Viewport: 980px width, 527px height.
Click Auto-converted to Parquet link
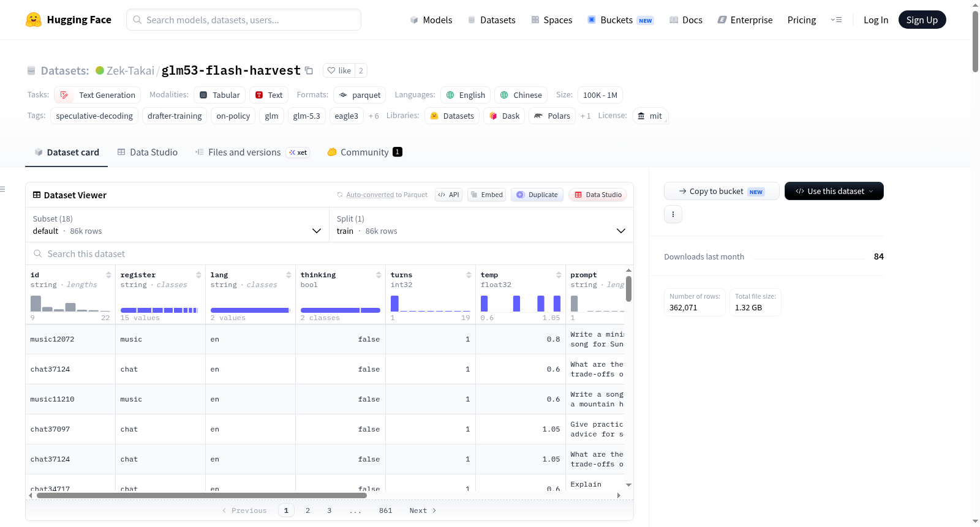(x=386, y=195)
